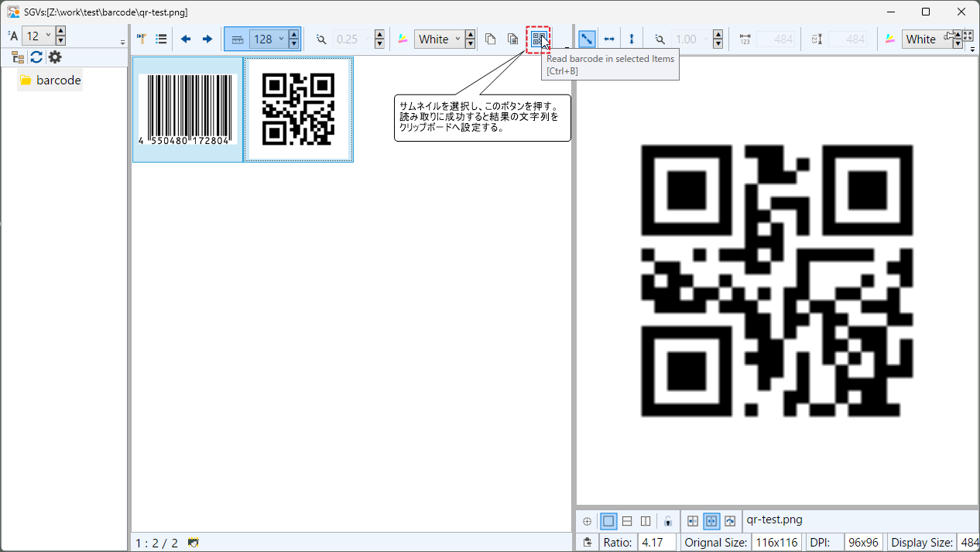Select the QR code thumbnail
Screen dimensions: 980x552
299,109
